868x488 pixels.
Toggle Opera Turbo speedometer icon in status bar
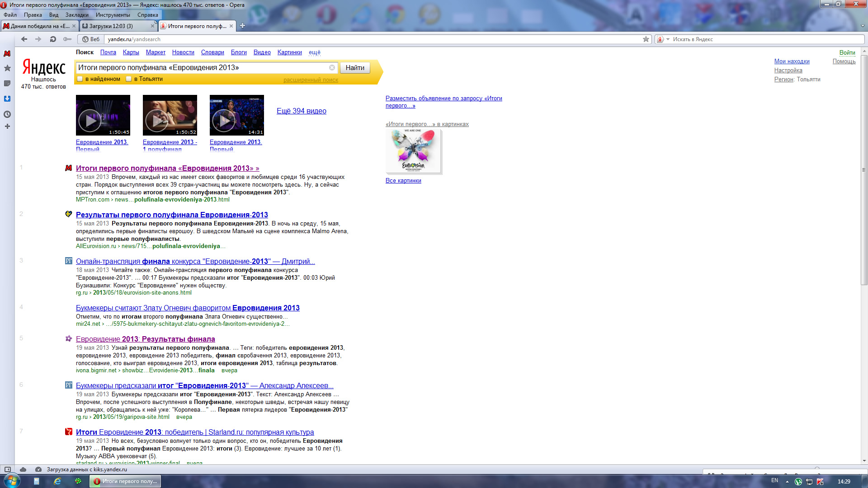(38, 469)
